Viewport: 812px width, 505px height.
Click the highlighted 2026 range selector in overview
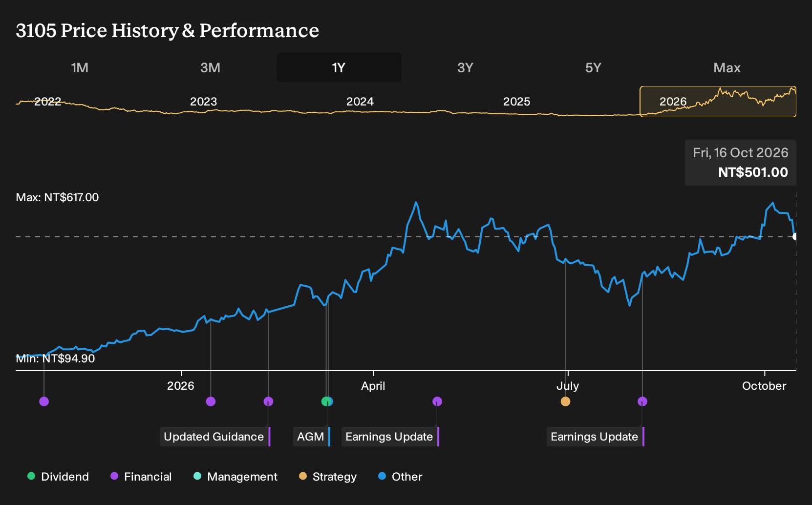click(x=718, y=102)
